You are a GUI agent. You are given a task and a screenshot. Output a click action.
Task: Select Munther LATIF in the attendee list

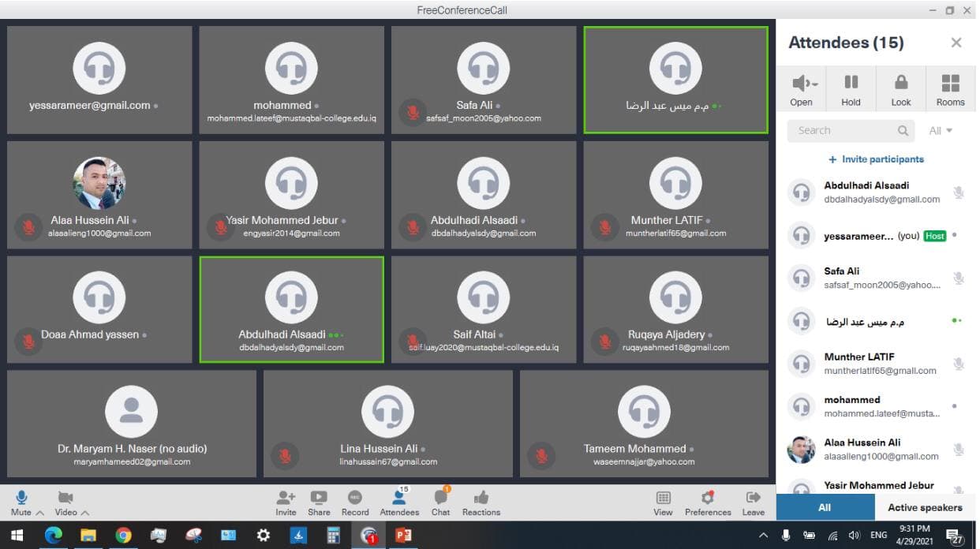pyautogui.click(x=876, y=363)
